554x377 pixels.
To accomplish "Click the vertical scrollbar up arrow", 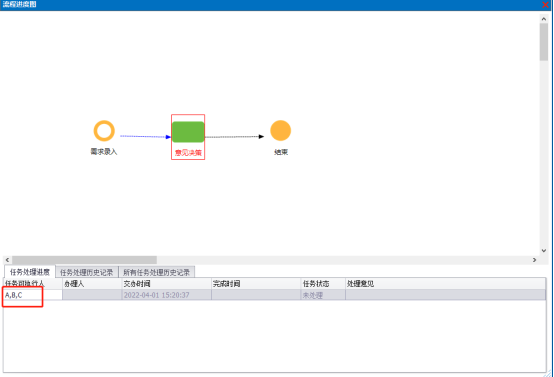I will (544, 19).
